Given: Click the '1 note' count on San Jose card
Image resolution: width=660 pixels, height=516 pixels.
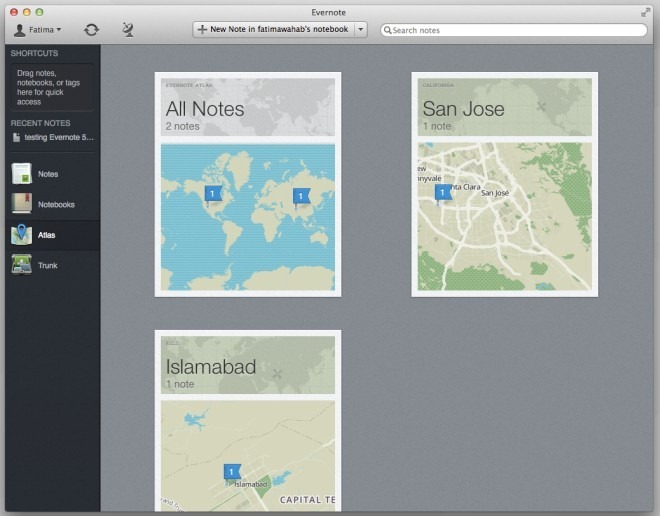Looking at the screenshot, I should (x=437, y=126).
